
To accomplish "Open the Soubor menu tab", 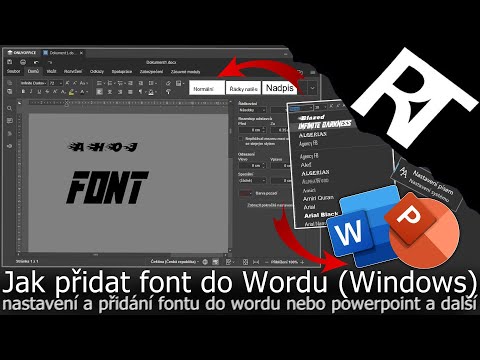I will 14,71.
